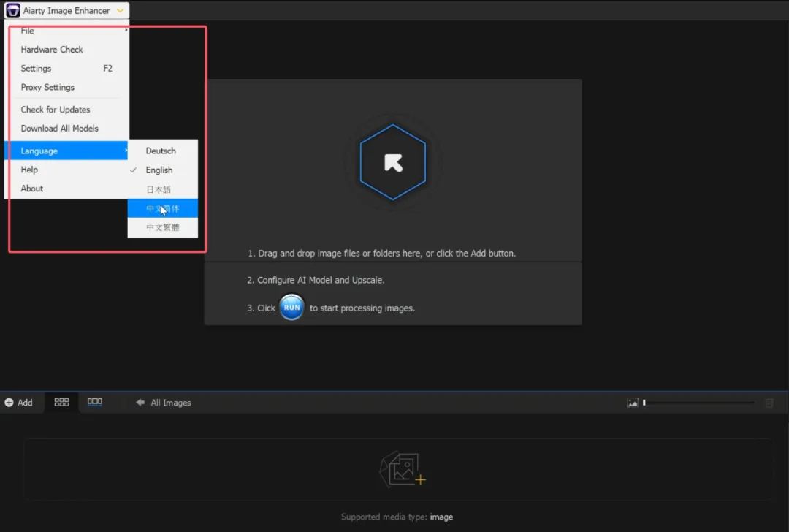Select Hardware Check menu item
Screen dimensions: 789x532
pos(67,49)
